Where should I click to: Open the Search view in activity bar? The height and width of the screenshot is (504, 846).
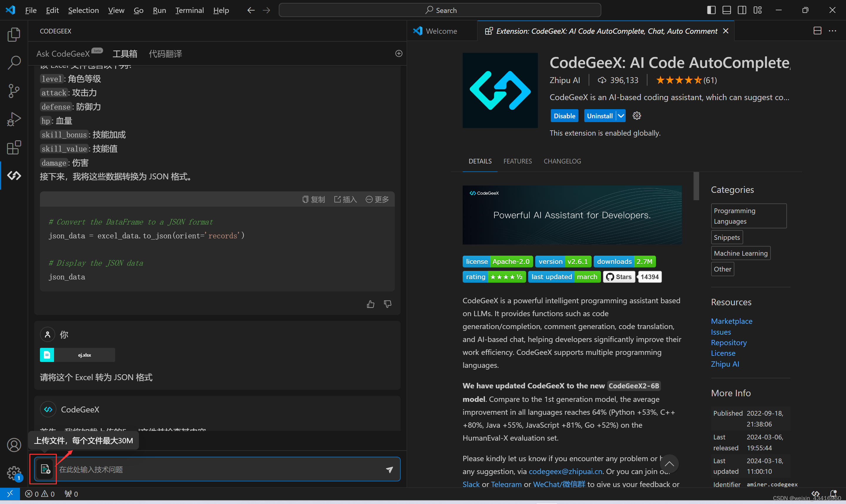click(14, 63)
